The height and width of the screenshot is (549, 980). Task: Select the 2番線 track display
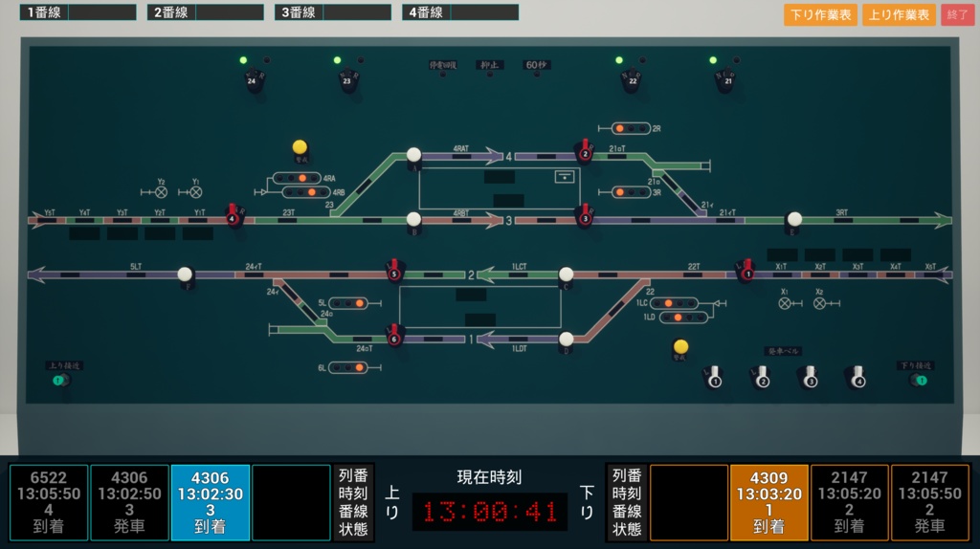tap(206, 11)
